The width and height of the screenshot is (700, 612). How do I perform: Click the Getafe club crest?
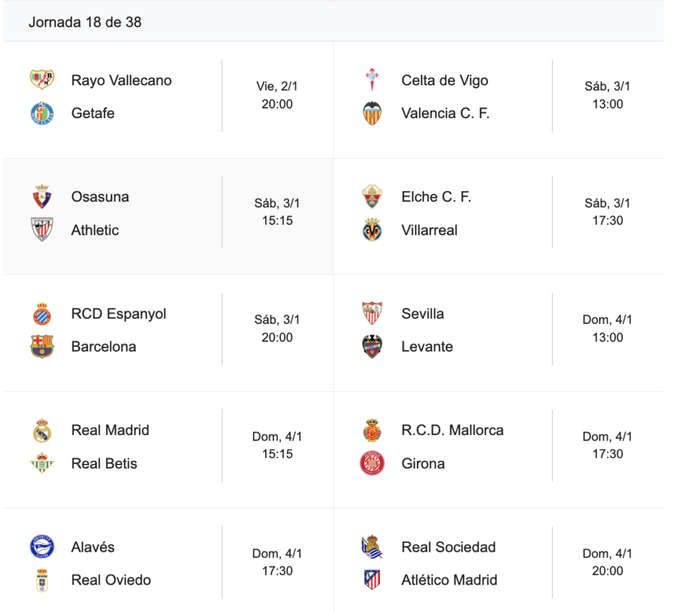(42, 113)
